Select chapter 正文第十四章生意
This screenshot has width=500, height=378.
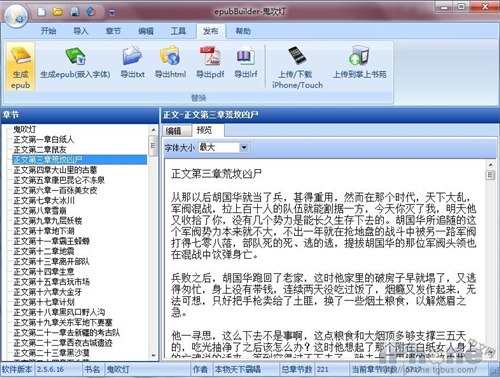[44, 272]
